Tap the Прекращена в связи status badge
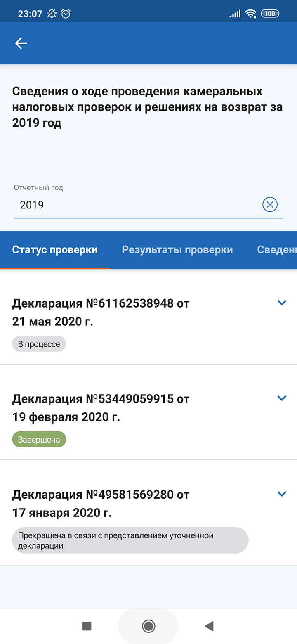This screenshot has width=297, height=644. [130, 540]
